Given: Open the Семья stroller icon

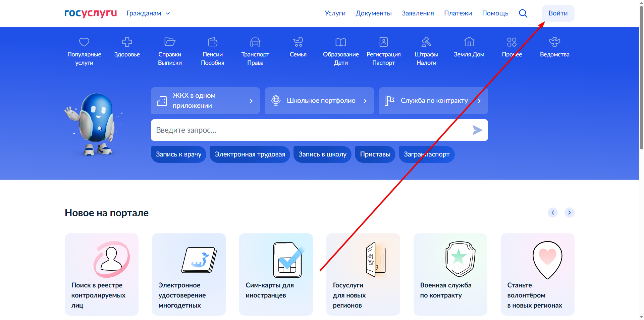Looking at the screenshot, I should click(x=298, y=42).
